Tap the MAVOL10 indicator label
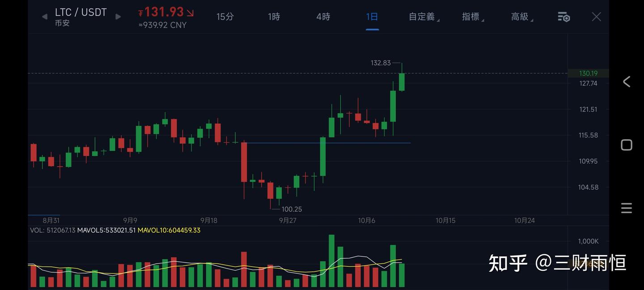 coord(169,231)
